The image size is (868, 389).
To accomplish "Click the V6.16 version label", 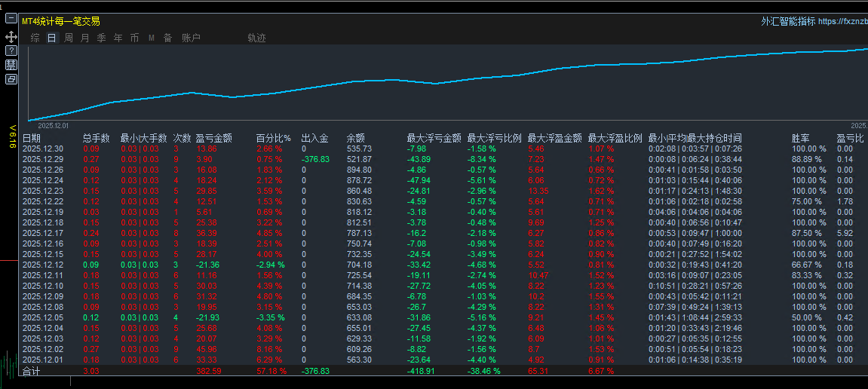I will (11, 136).
